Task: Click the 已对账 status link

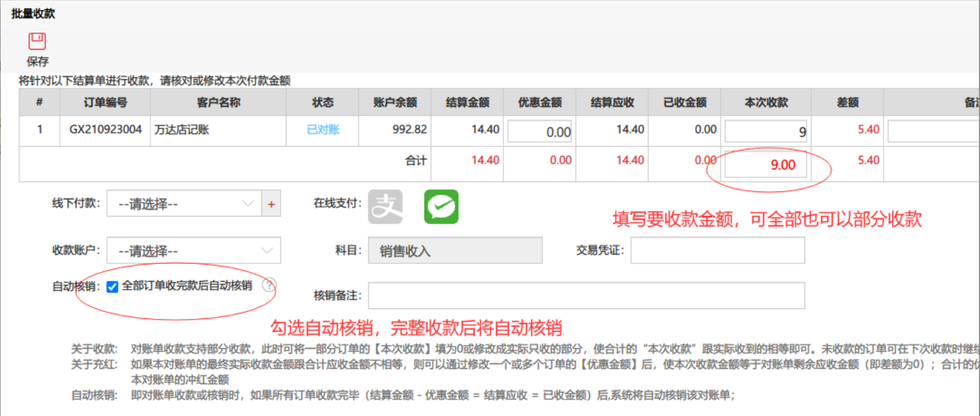Action: [x=323, y=130]
